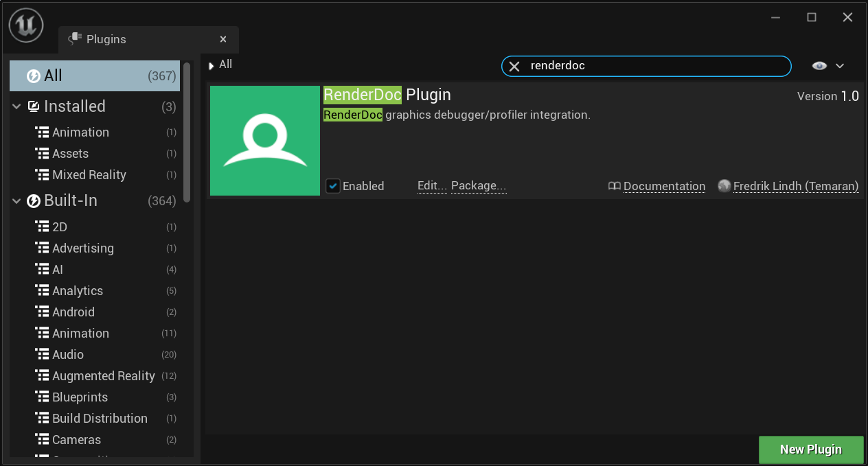The image size is (868, 466).
Task: Click the globe icon beside Fredrik Lindh
Action: pyautogui.click(x=724, y=186)
